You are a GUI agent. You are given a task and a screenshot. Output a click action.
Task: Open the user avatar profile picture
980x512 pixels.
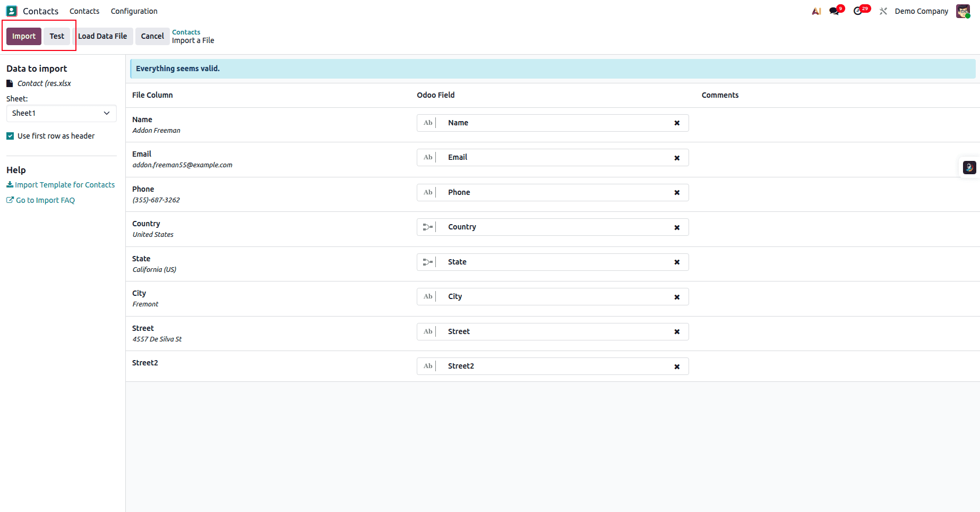coord(962,11)
